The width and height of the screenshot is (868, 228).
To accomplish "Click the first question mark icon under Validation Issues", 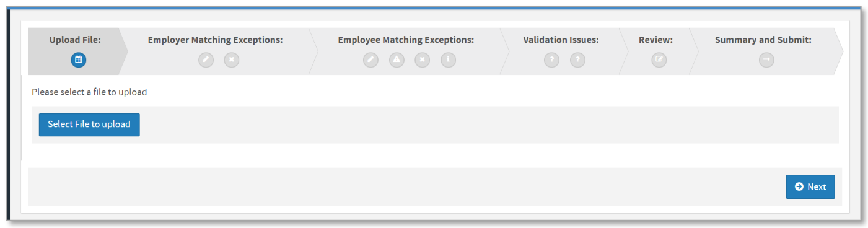I will coord(551,60).
